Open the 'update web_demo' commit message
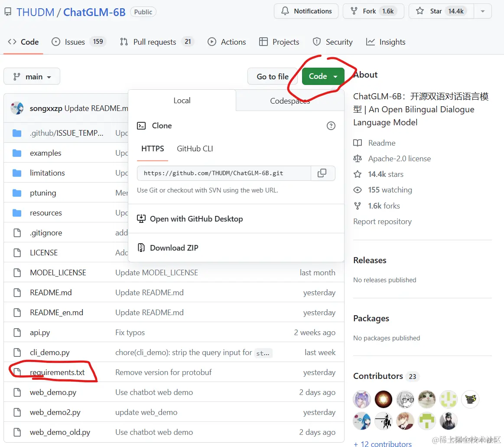The width and height of the screenshot is (504, 447). (x=146, y=412)
